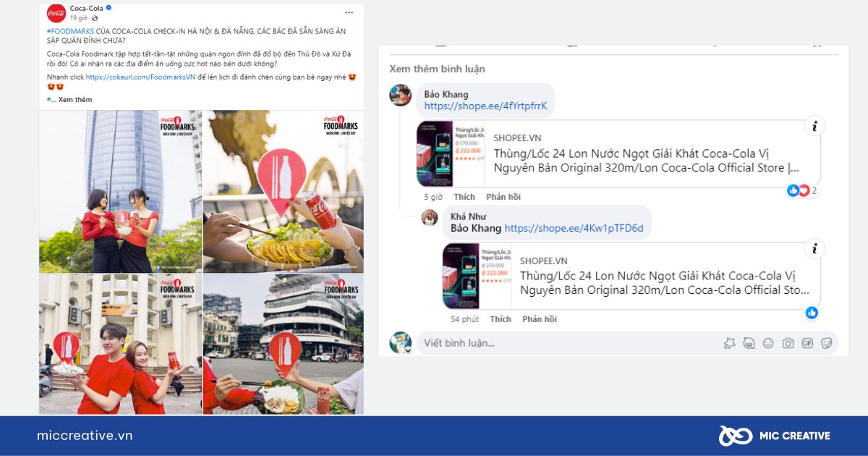Click the 54 phút reply timestamp
Screen dimensions: 868x456
pyautogui.click(x=464, y=319)
